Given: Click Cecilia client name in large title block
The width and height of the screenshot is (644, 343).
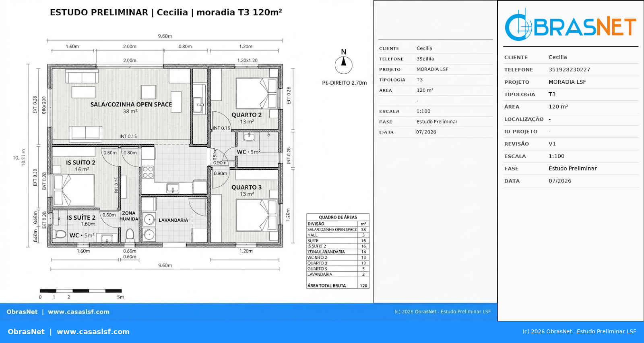Looking at the screenshot, I should pyautogui.click(x=557, y=57).
